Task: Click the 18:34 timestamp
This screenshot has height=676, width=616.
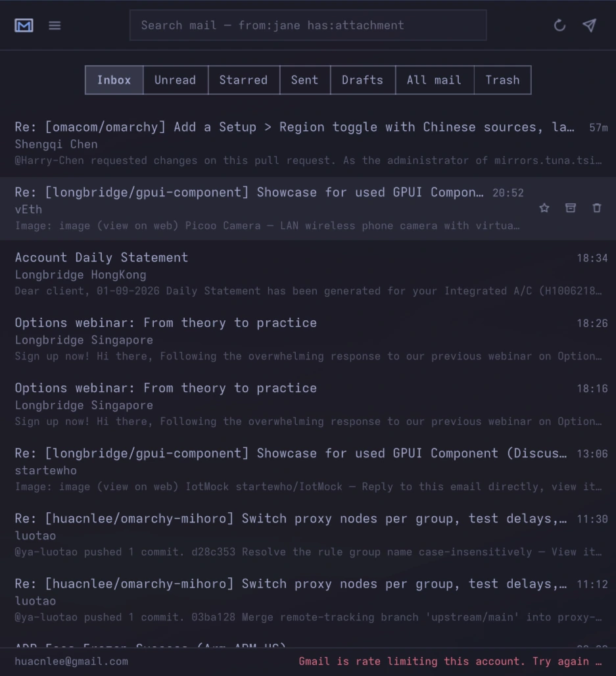Action: 592,258
